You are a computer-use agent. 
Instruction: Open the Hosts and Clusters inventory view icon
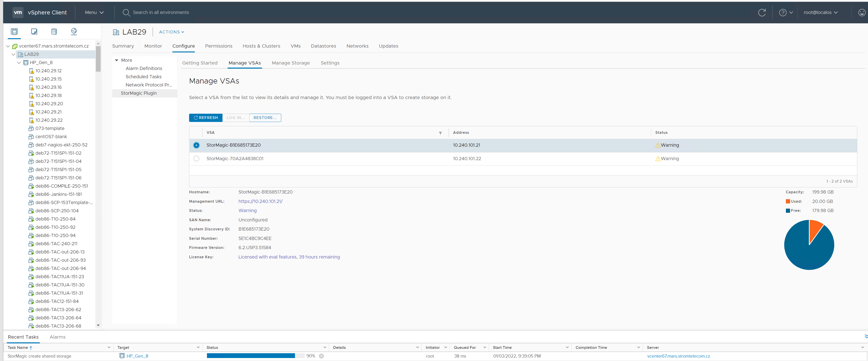coord(14,32)
